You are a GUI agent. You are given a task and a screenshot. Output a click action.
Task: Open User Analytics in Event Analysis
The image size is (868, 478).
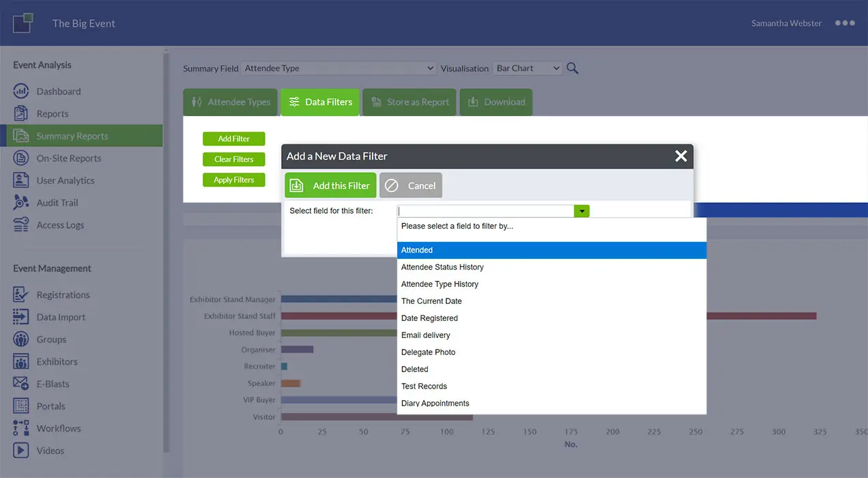point(65,180)
